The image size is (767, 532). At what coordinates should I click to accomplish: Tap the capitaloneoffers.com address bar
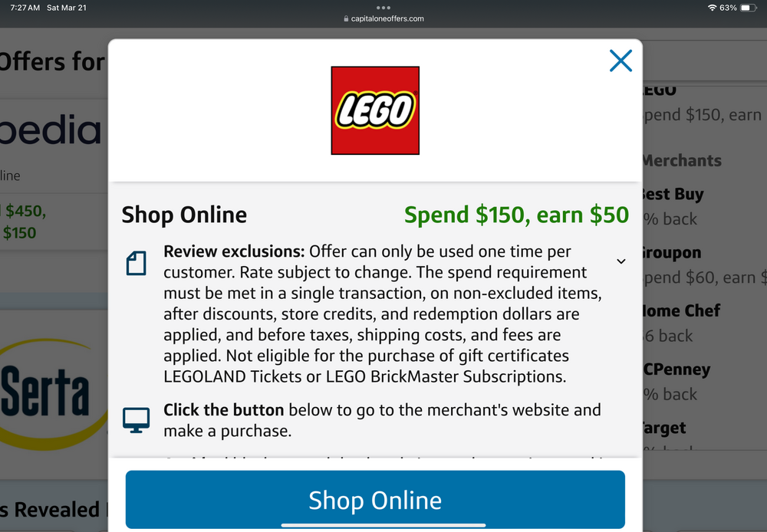pos(383,18)
